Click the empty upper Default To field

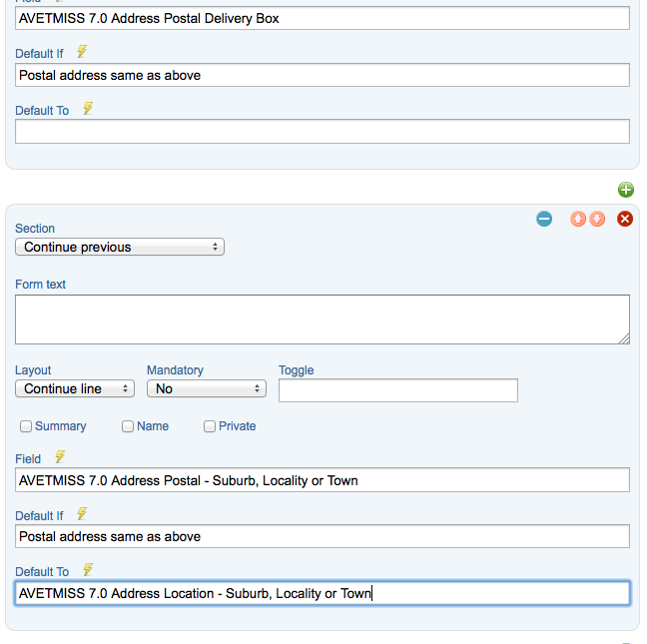(x=323, y=132)
